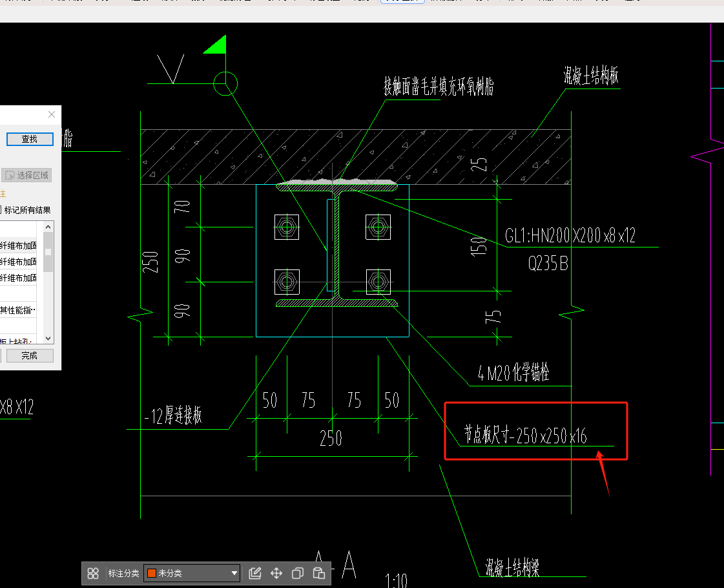Close the search panel with X

coord(52,114)
